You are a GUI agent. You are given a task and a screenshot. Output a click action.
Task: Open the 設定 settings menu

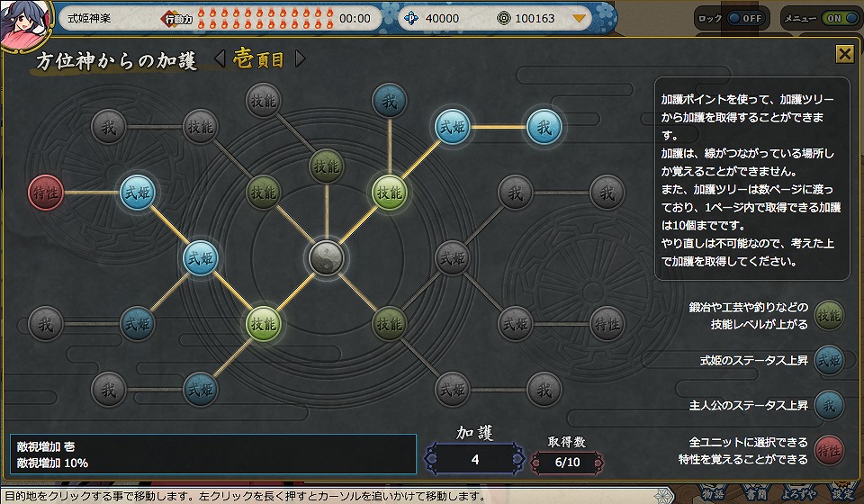coord(843,494)
